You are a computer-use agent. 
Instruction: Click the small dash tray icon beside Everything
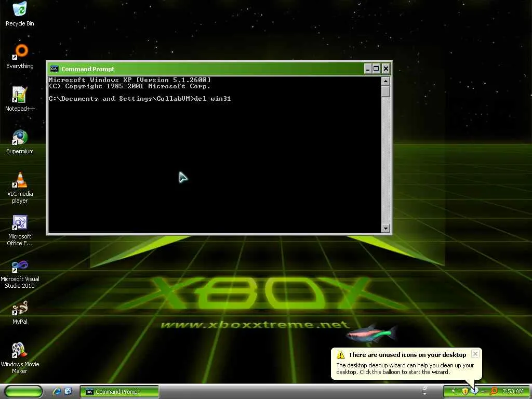click(x=484, y=391)
